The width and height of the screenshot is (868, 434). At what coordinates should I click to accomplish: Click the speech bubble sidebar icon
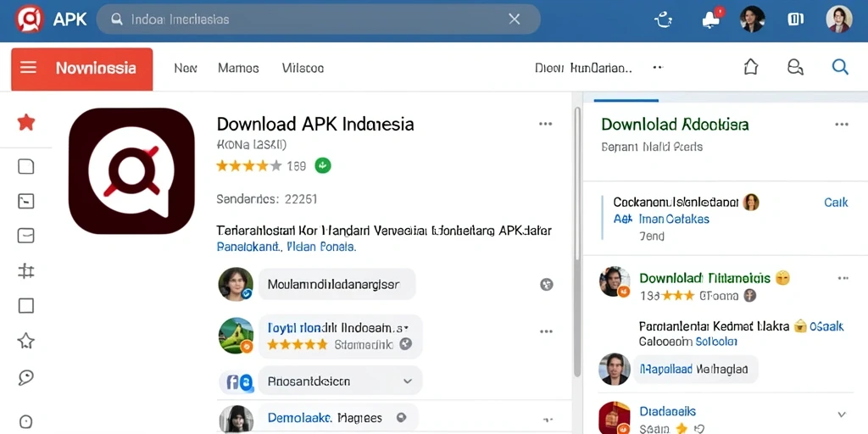click(x=26, y=377)
